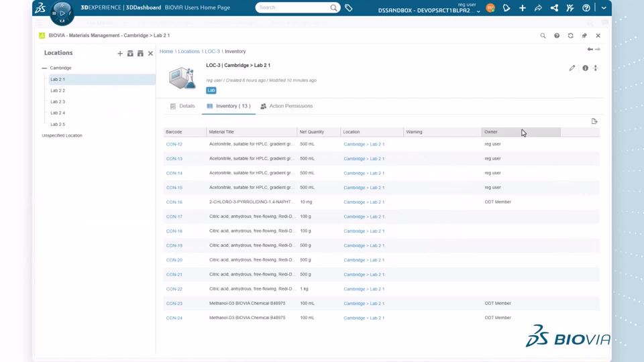Select Lab 2 4 in locations tree
The width and height of the screenshot is (644, 362).
58,113
